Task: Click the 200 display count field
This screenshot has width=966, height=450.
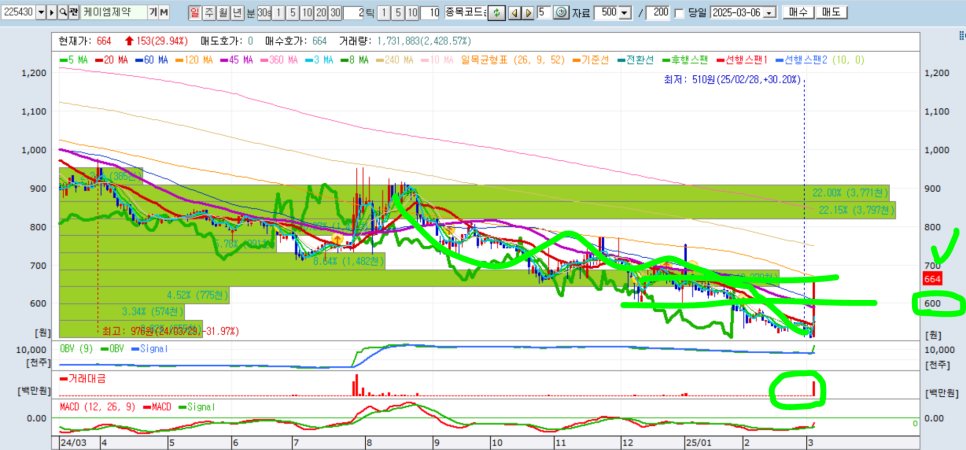Action: click(658, 12)
